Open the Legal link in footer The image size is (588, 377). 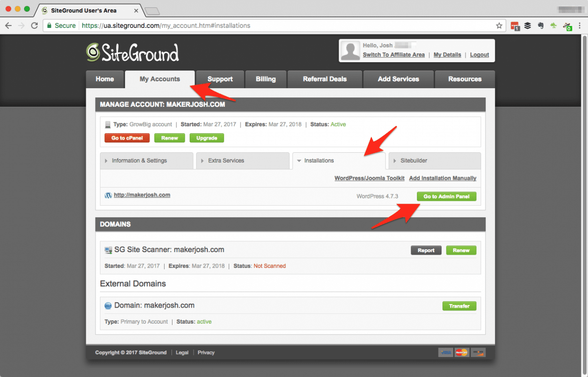point(182,353)
